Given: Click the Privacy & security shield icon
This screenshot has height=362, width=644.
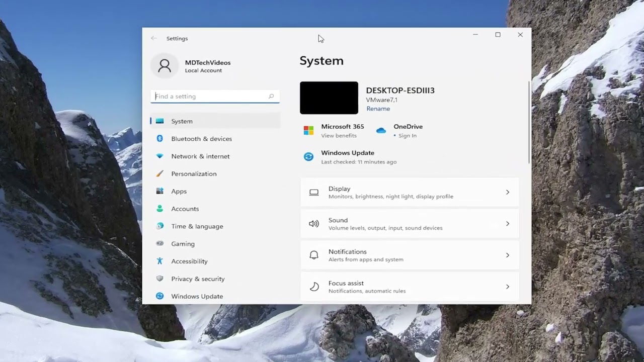Looking at the screenshot, I should coord(159,279).
